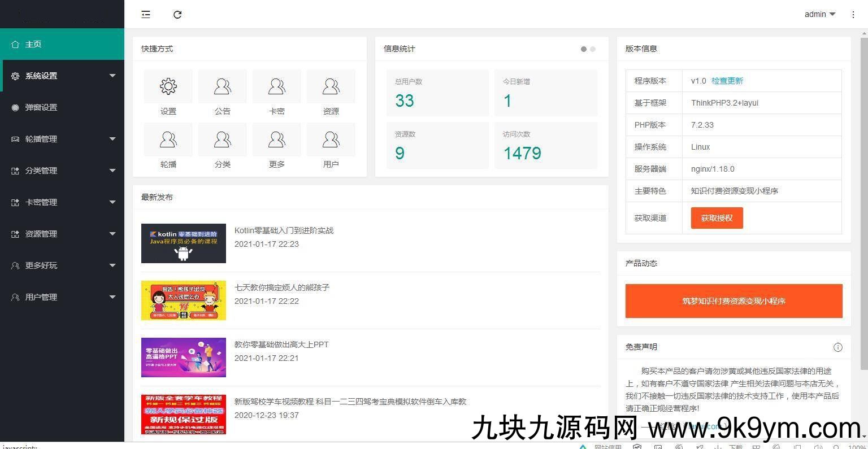Click the right-side vertical scrollbar
868x449 pixels.
coord(863,198)
